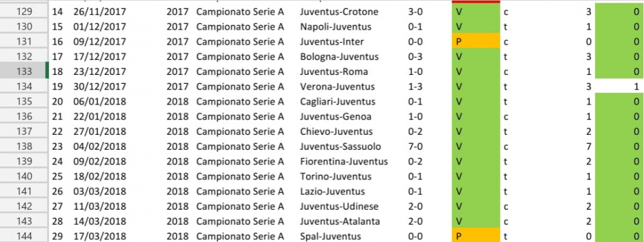Click the green V cell for Napoli-Juventus
Screen dimensions: 644x242
[x=476, y=26]
